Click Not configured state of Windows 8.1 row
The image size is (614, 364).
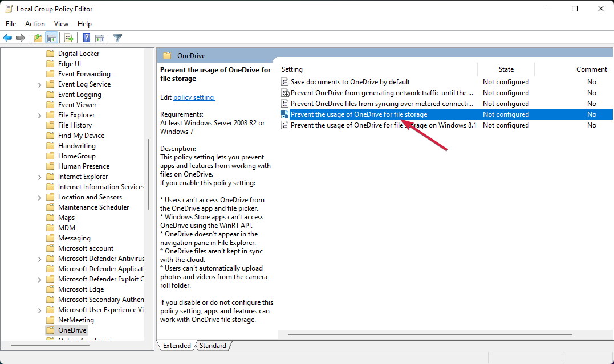(506, 125)
